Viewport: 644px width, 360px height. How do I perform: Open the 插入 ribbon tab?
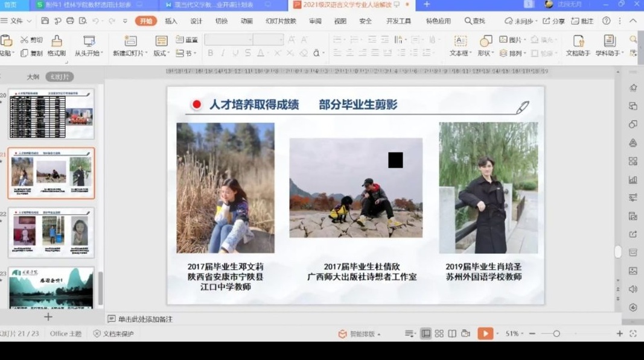point(171,21)
